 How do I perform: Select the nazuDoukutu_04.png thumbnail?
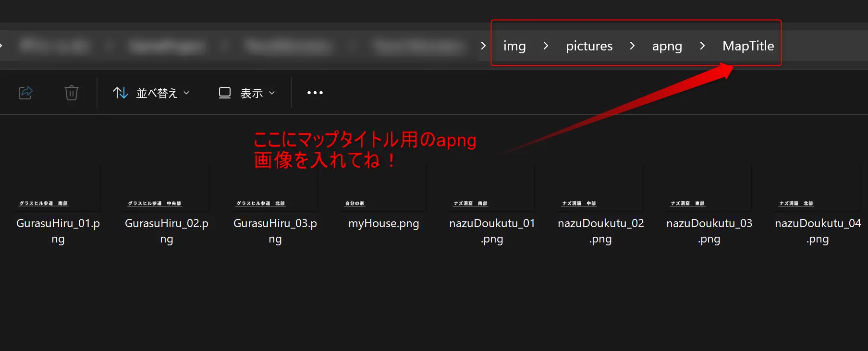click(x=818, y=187)
